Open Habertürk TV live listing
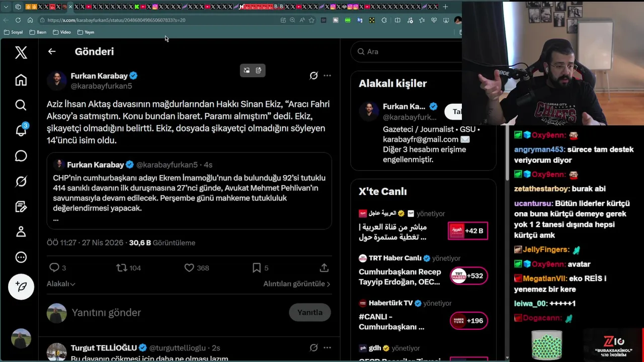 [x=423, y=315]
